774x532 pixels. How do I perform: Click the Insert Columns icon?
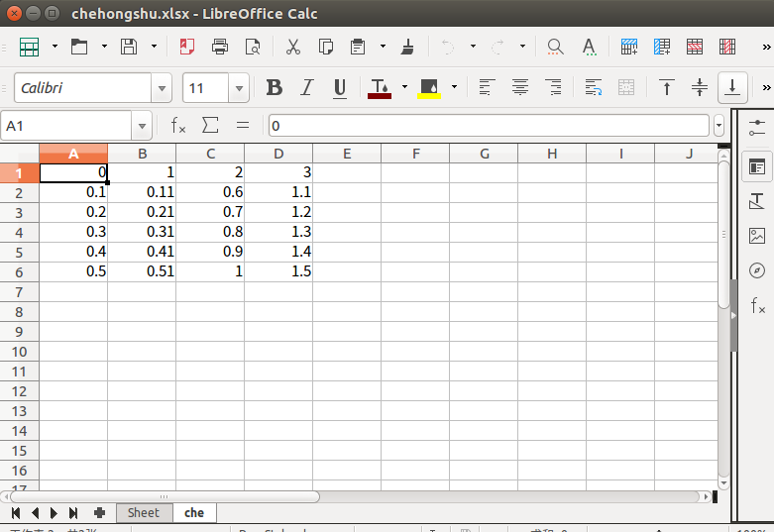[662, 47]
